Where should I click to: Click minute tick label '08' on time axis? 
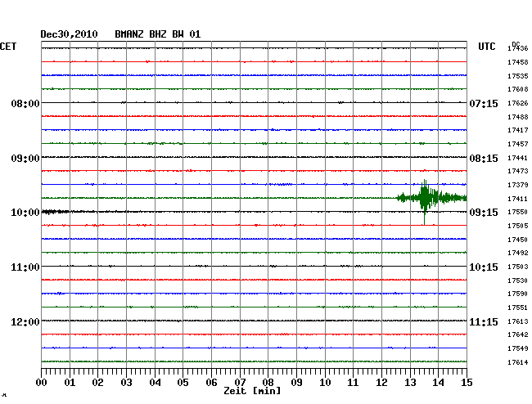268,383
